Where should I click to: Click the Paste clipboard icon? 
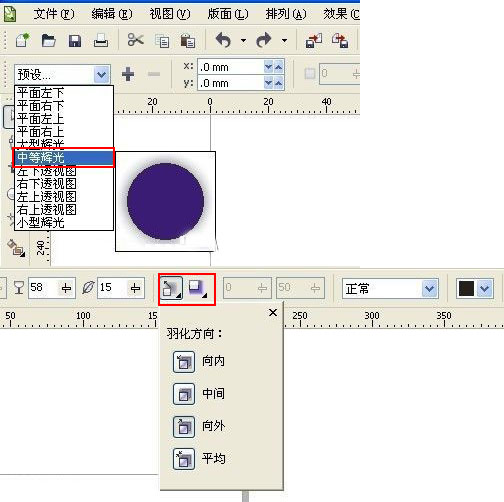[188, 41]
